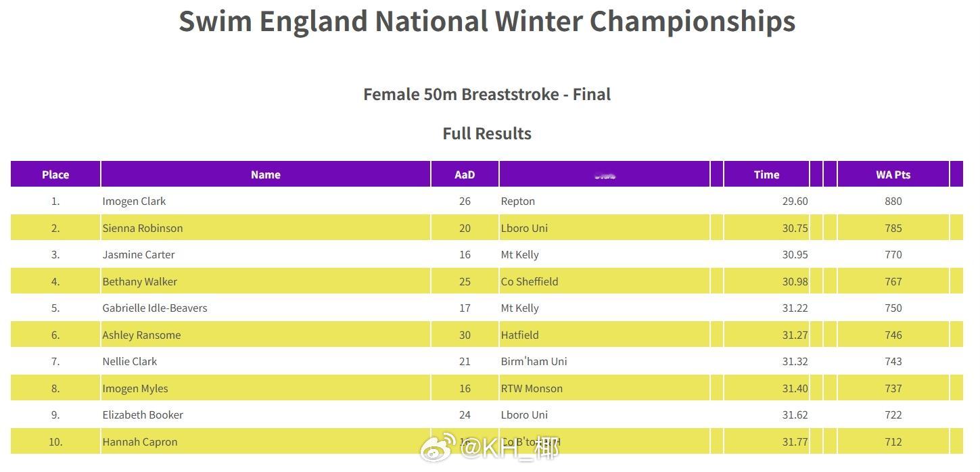Viewport: 980px width, 472px height.
Task: Select Sienna Robinson in the results
Action: [143, 229]
